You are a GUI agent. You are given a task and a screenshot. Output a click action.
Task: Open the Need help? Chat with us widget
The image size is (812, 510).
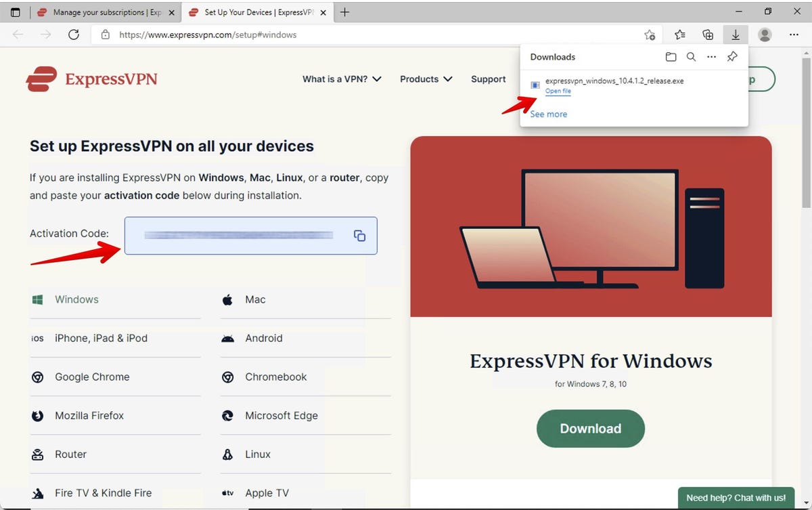(736, 498)
